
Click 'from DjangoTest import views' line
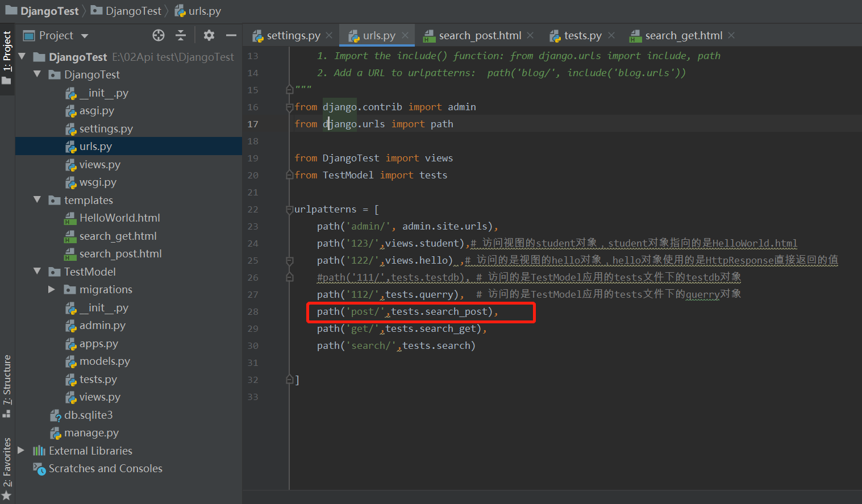coord(374,158)
